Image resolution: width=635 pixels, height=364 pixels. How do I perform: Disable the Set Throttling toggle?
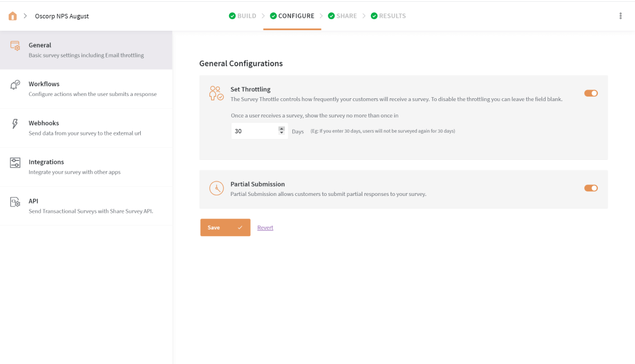click(x=591, y=93)
